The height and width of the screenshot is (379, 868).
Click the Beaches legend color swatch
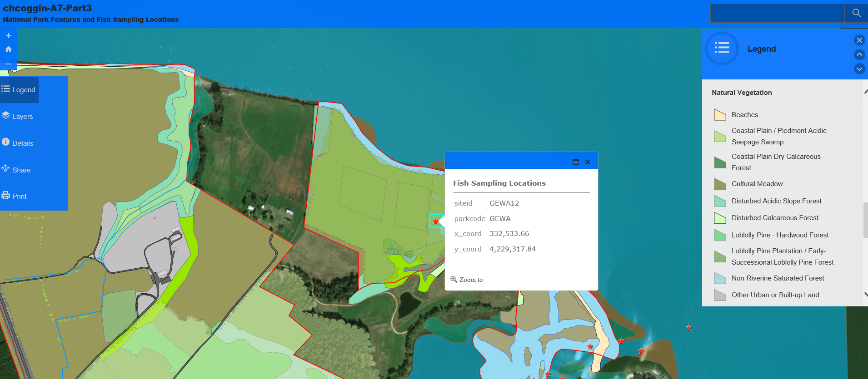[x=720, y=115]
